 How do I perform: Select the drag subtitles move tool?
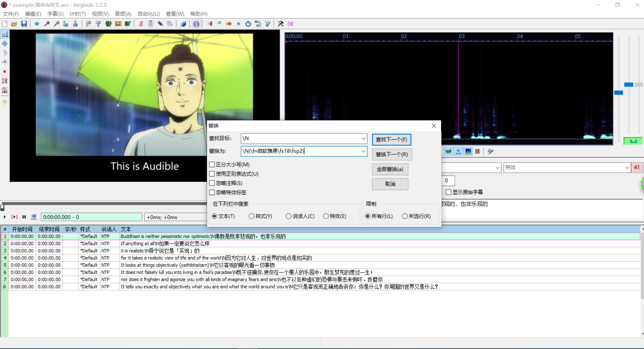click(x=5, y=44)
